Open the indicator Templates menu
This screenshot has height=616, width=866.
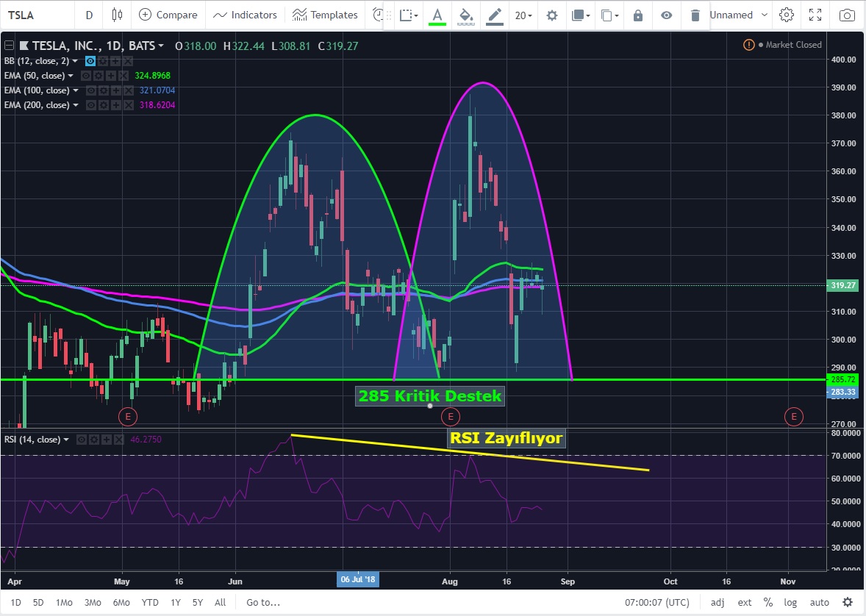325,15
